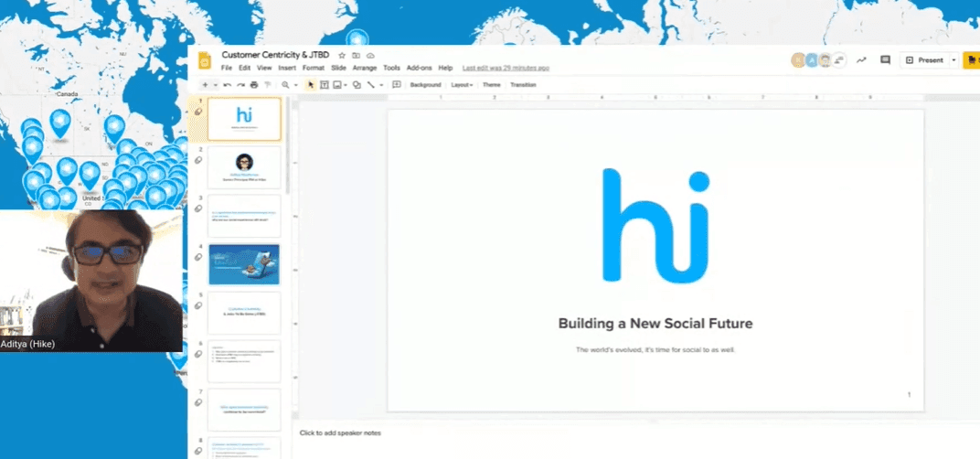Click 'Last edit was 29 minutes ago' link

tap(506, 68)
